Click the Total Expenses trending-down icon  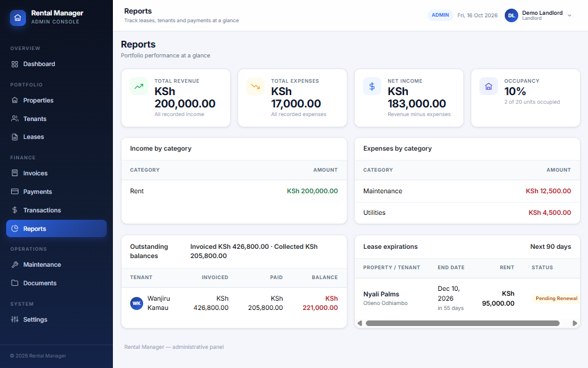255,86
